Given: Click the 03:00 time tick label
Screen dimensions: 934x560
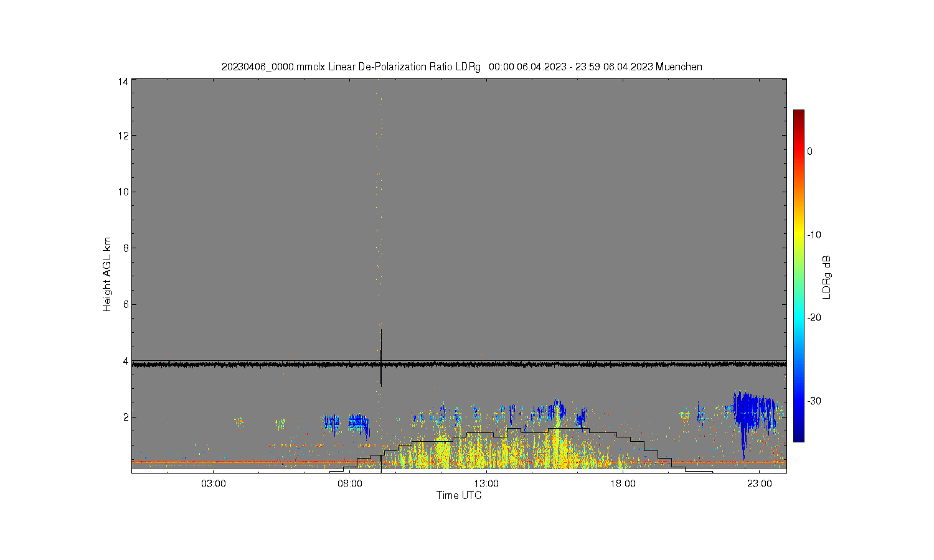Looking at the screenshot, I should pyautogui.click(x=214, y=483).
